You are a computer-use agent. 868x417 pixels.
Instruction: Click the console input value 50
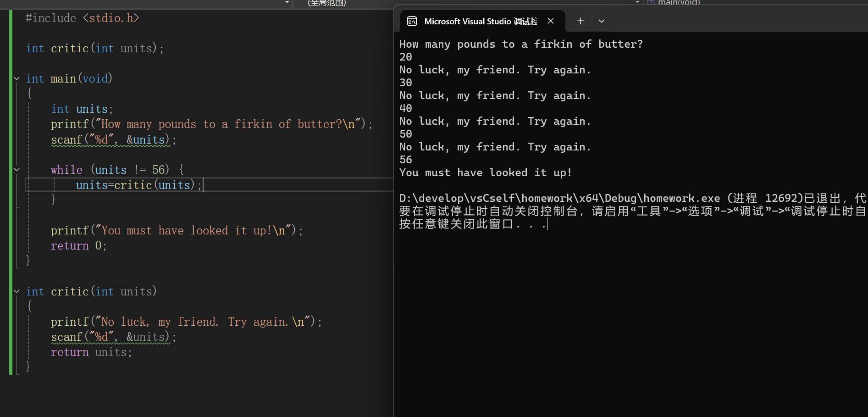(x=406, y=134)
